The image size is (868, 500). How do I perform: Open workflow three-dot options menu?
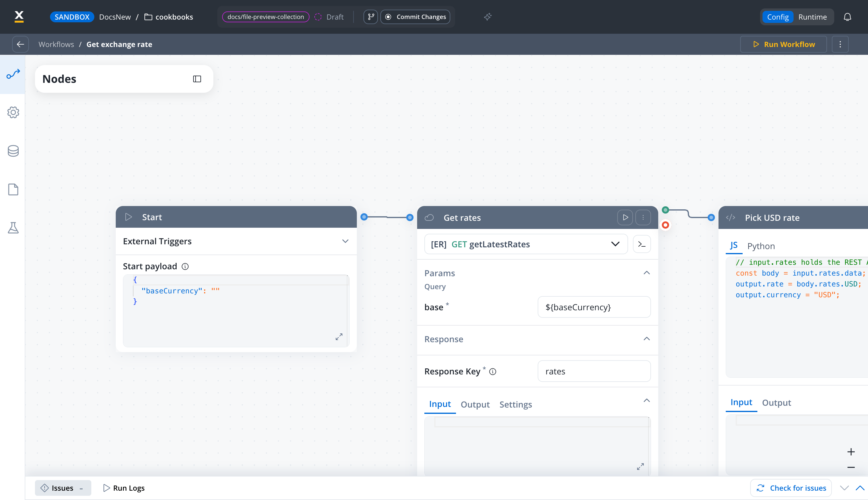pos(840,44)
